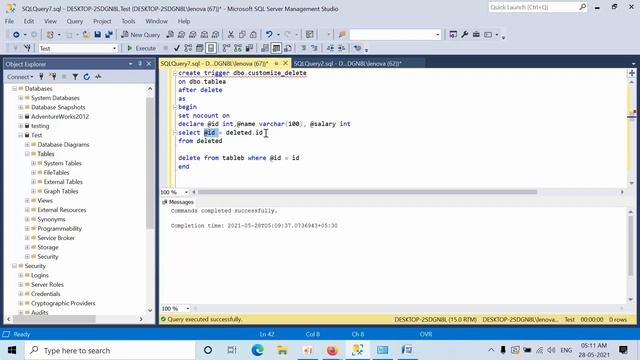Viewport: 640px width, 360px height.
Task: Click Navigate Backward circle arrow icon
Action: point(16,35)
